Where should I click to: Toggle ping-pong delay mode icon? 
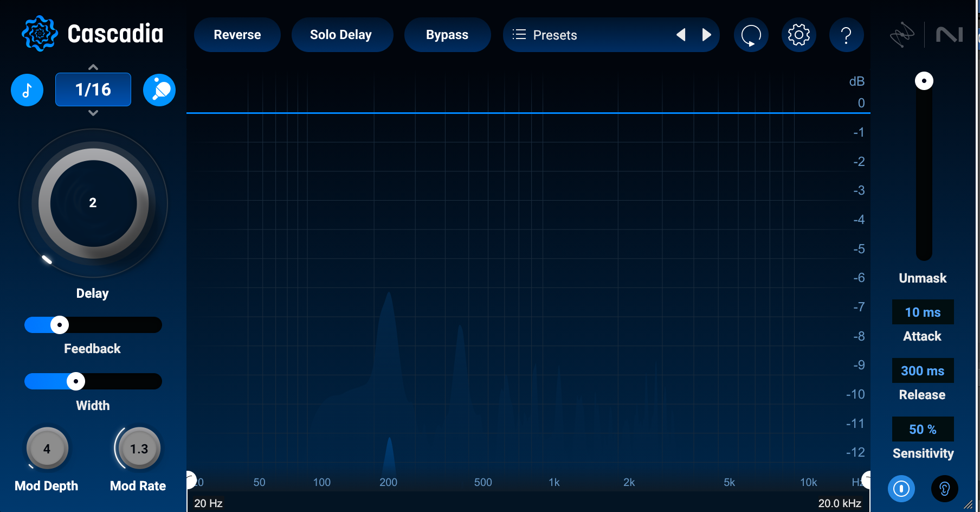click(159, 90)
